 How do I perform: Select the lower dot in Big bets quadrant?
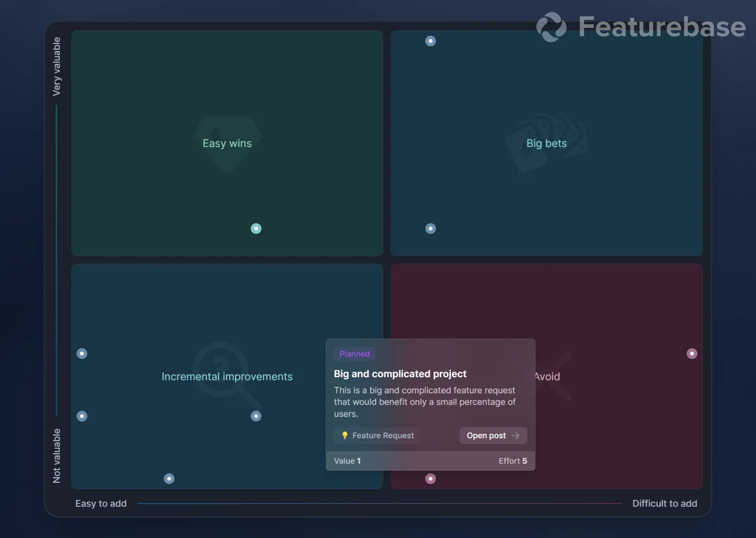click(x=431, y=228)
